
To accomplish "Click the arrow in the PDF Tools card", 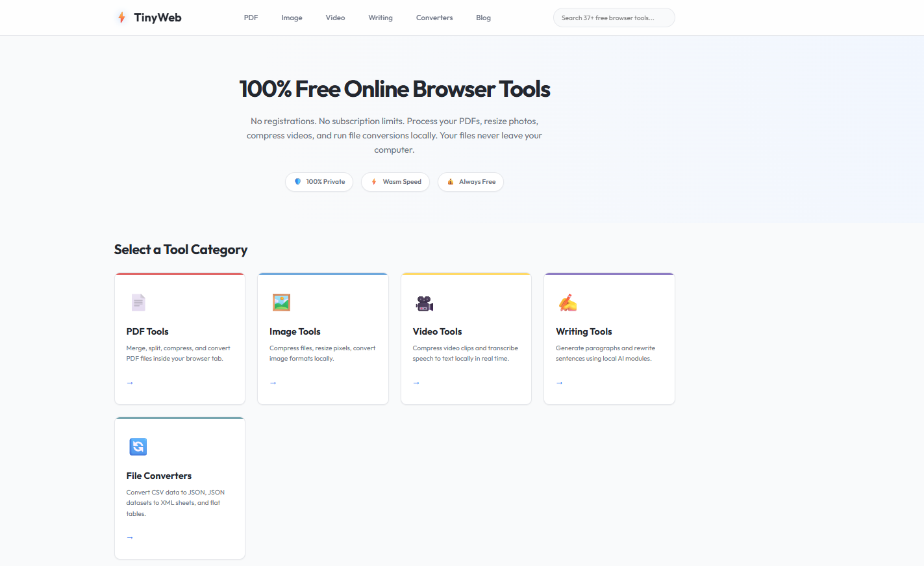I will pyautogui.click(x=130, y=383).
